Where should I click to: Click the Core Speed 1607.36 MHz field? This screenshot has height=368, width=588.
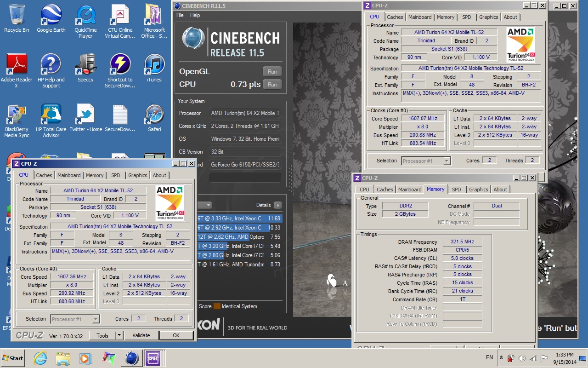point(73,277)
